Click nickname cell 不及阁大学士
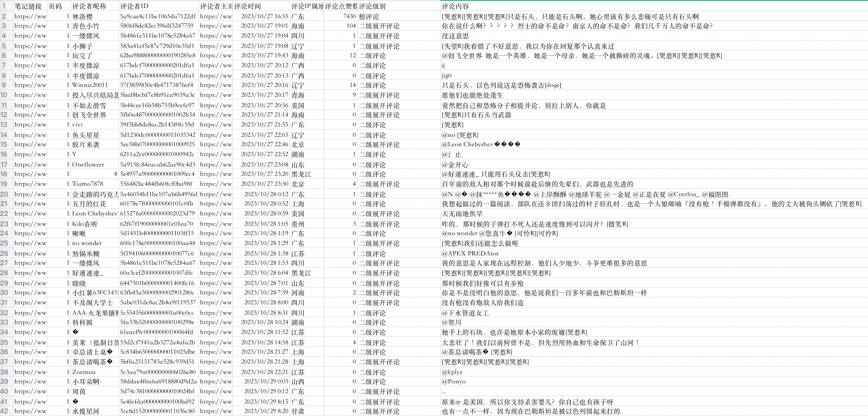This screenshot has height=416, width=868. click(x=95, y=303)
